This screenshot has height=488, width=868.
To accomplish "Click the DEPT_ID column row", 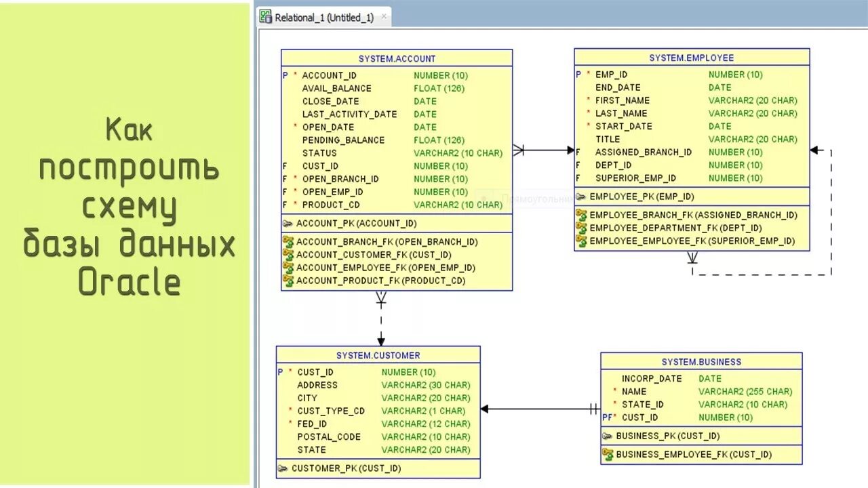I will pyautogui.click(x=692, y=165).
